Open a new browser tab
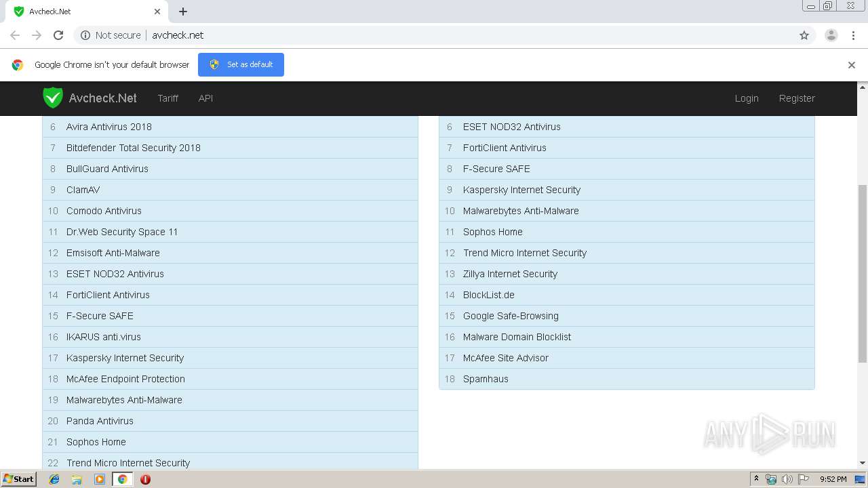The height and width of the screenshot is (488, 868). (x=183, y=12)
